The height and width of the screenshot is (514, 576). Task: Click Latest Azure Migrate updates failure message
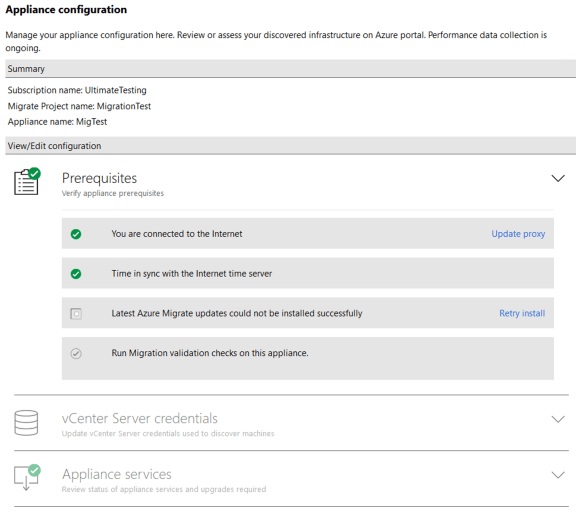click(x=237, y=313)
